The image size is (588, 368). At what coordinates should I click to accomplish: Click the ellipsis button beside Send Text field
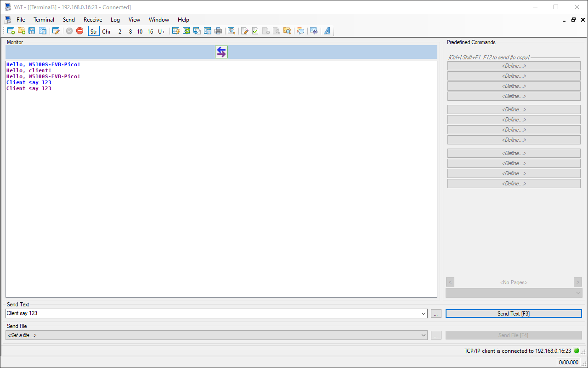point(436,313)
